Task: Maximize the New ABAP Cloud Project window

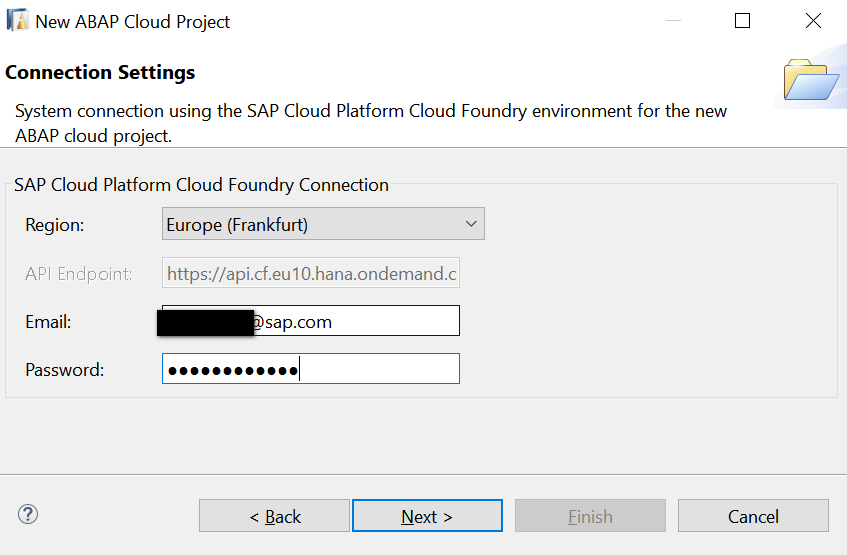Action: click(x=742, y=21)
